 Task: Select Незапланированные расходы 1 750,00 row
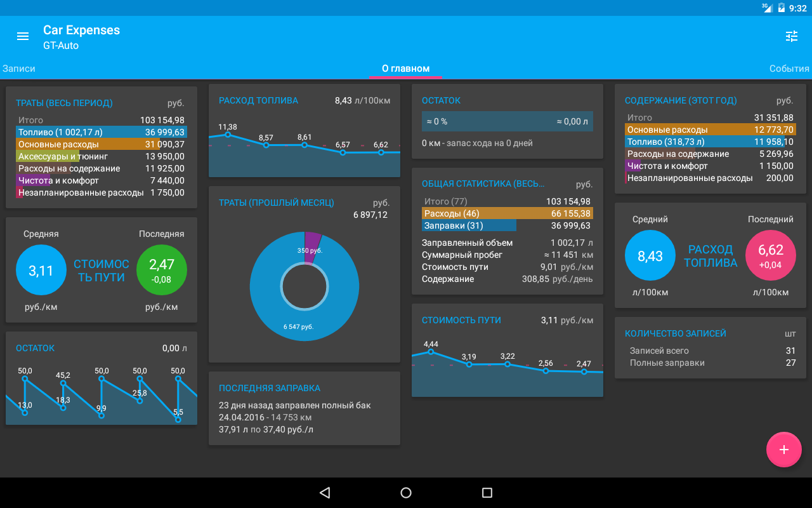[101, 192]
